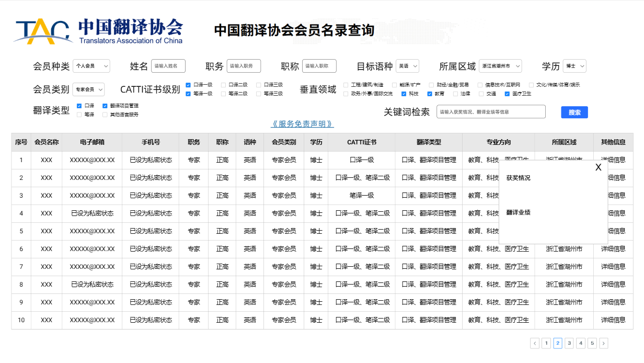Open 详细信息 for row 6

click(x=613, y=249)
